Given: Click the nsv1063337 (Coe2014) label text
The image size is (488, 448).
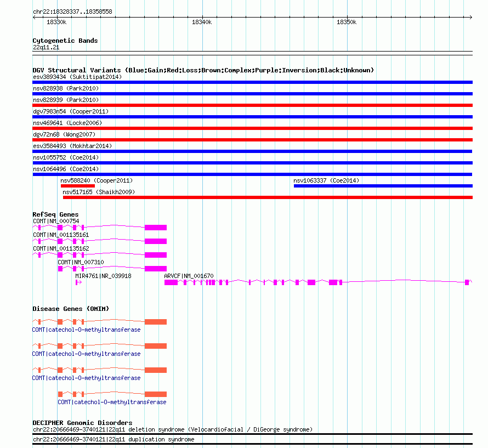Looking at the screenshot, I should click(x=326, y=180).
